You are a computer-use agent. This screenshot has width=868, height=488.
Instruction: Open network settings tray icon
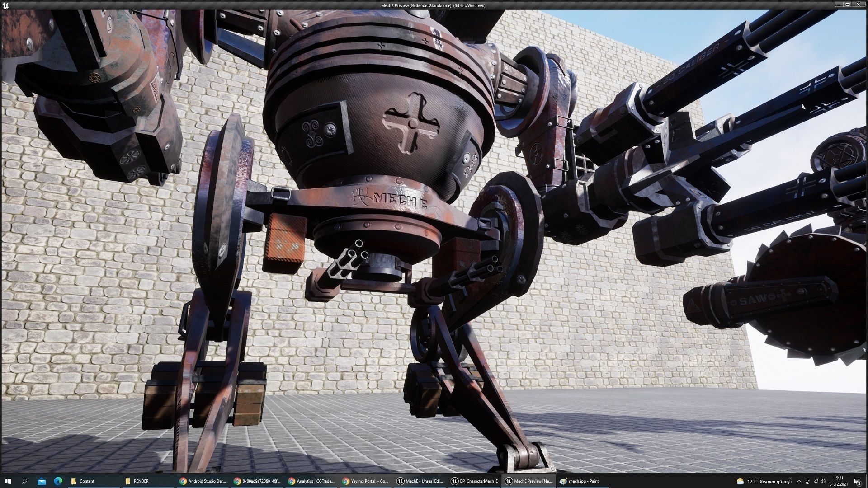point(816,481)
